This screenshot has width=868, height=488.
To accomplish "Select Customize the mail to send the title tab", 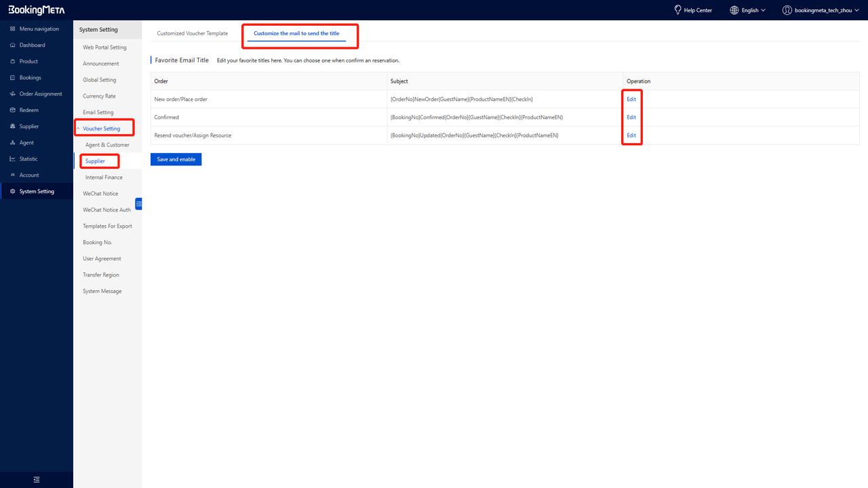I will pos(296,33).
